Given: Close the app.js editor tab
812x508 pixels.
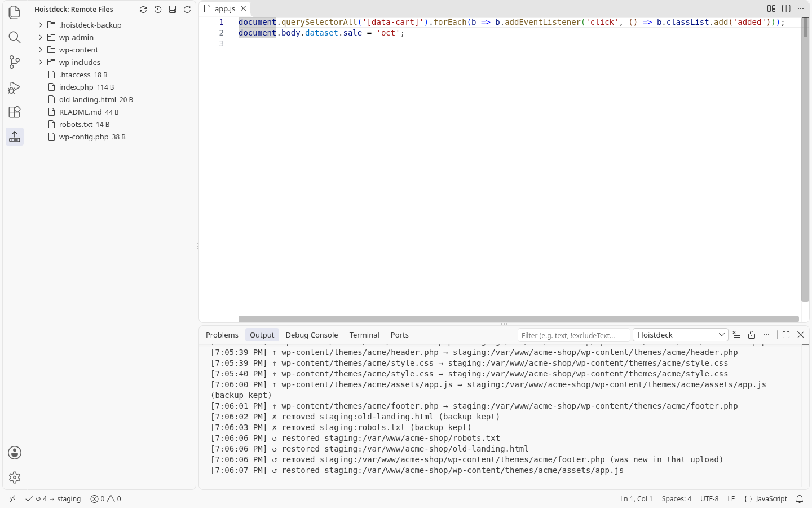Looking at the screenshot, I should coord(243,8).
